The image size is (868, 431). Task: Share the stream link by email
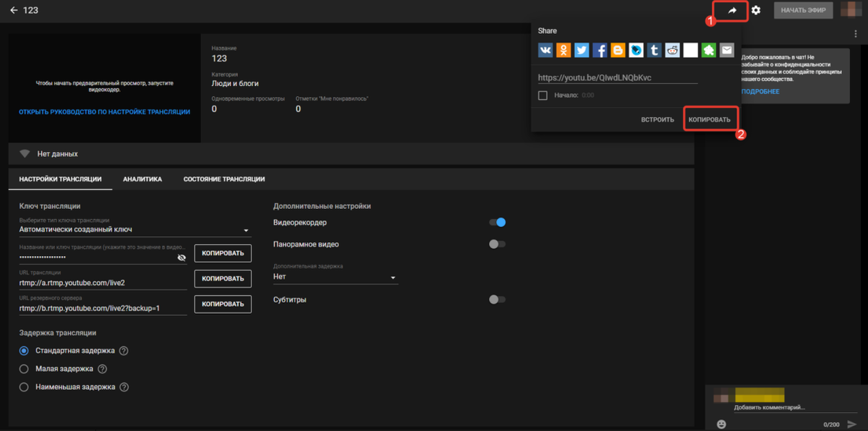coord(727,50)
